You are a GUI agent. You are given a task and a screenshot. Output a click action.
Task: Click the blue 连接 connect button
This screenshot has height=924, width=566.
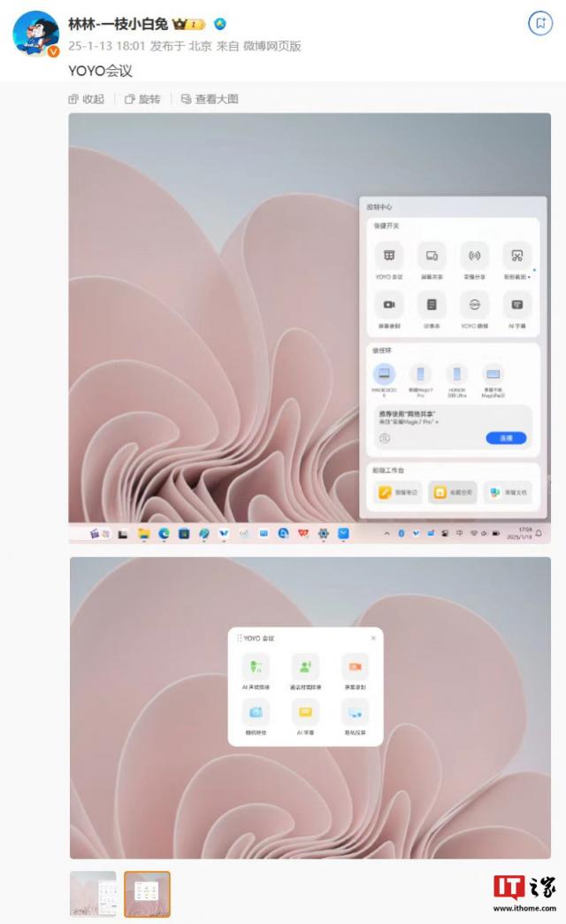pyautogui.click(x=506, y=438)
